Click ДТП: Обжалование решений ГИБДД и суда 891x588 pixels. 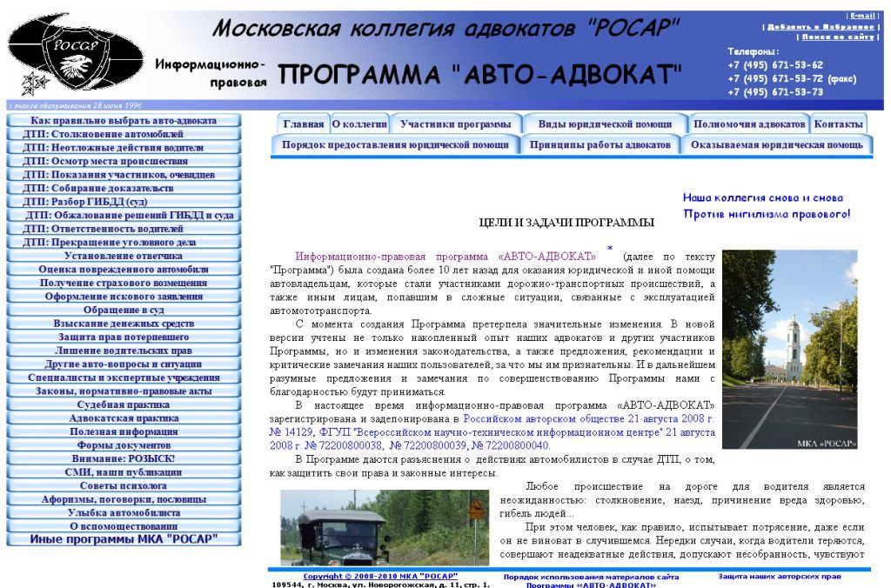pos(124,216)
